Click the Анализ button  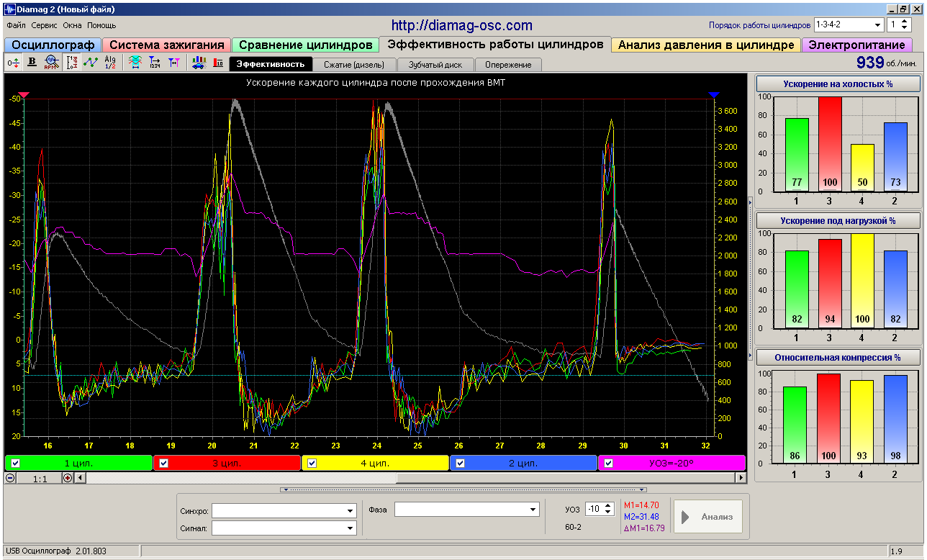[x=707, y=516]
